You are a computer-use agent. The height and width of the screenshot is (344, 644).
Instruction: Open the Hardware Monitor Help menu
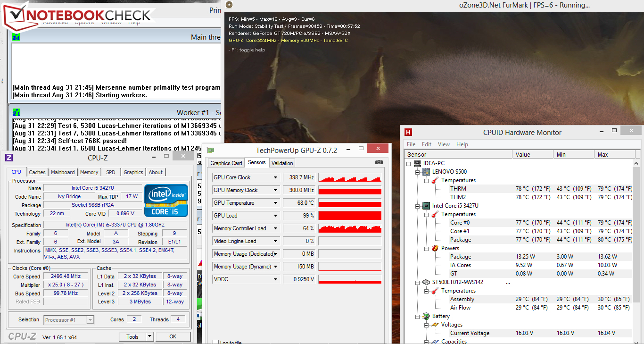tap(462, 144)
